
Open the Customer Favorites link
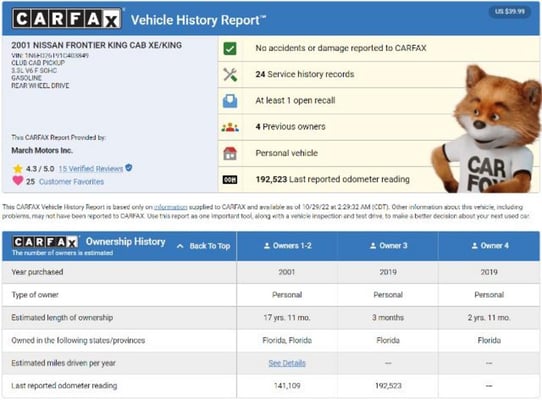coord(71,182)
